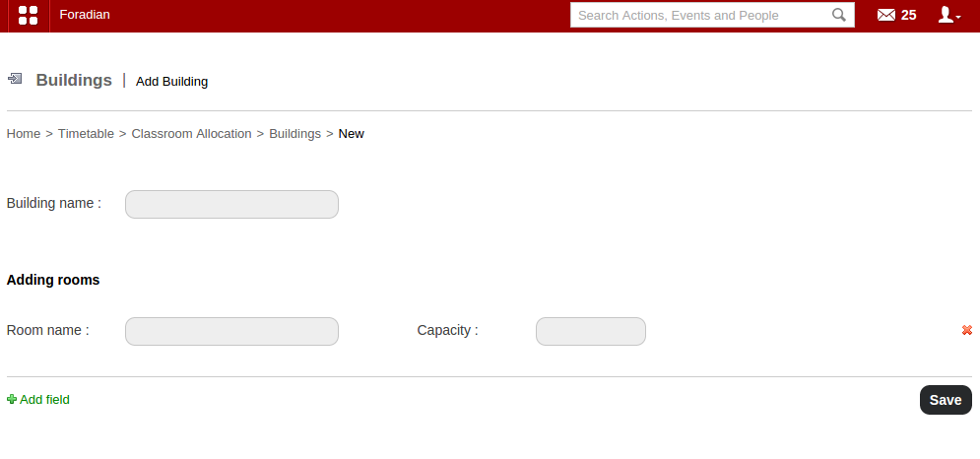This screenshot has width=980, height=459.
Task: Click the Add field link
Action: (44, 400)
